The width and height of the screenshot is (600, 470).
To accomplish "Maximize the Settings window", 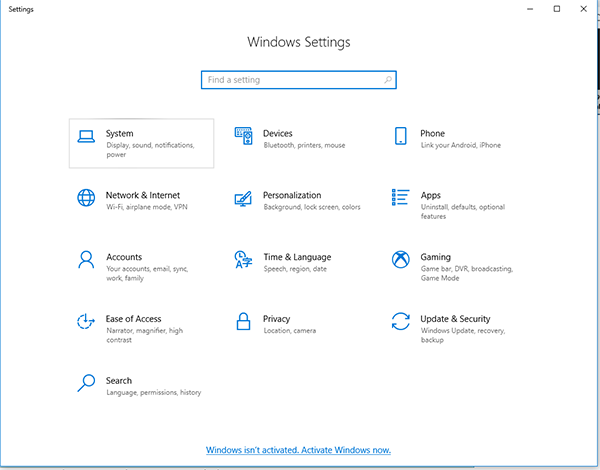I will pos(557,9).
